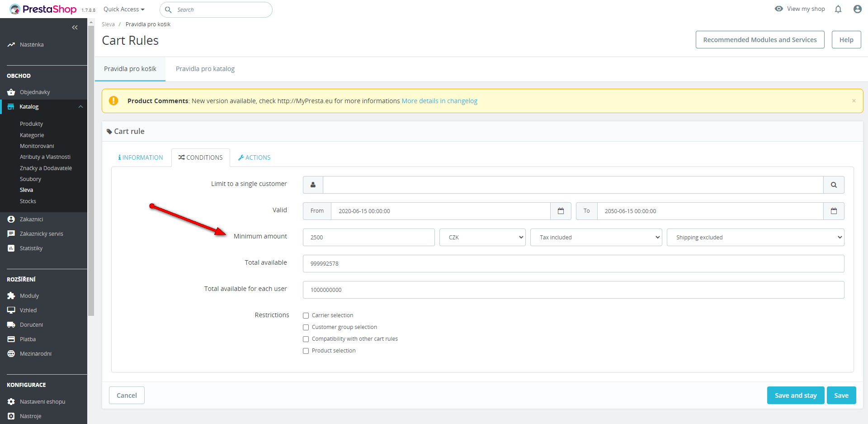Click the Cancel button

[x=127, y=395]
